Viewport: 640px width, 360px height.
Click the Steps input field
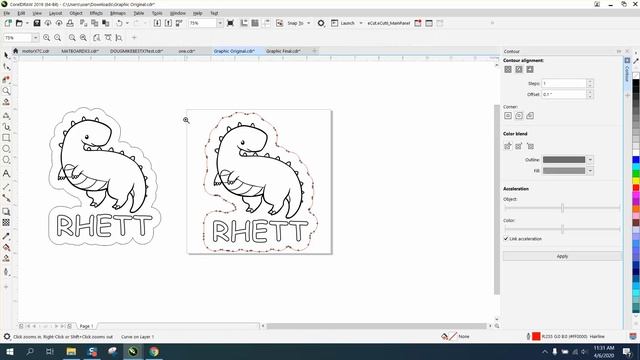pos(564,83)
